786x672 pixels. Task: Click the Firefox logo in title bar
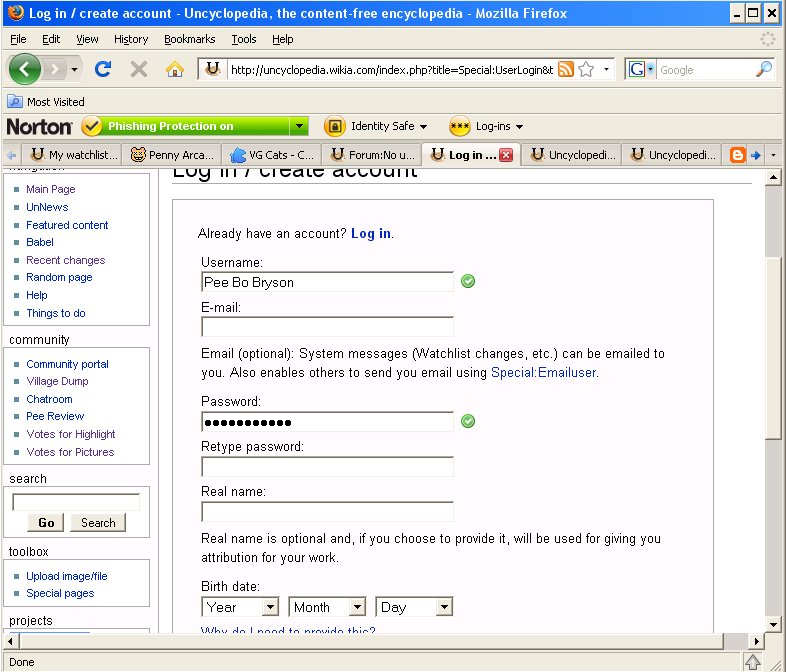click(16, 13)
